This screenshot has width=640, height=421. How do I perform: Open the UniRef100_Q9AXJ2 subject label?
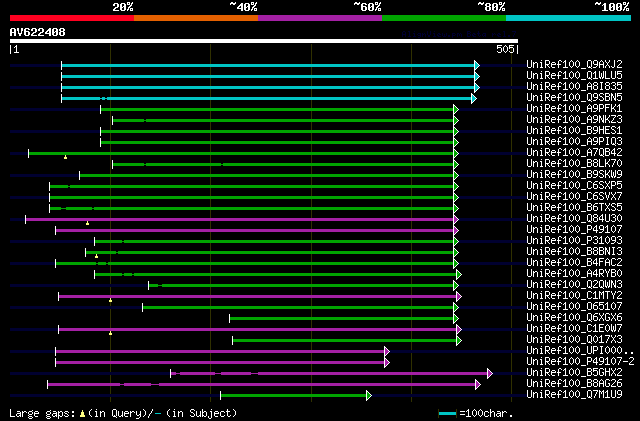pos(574,65)
